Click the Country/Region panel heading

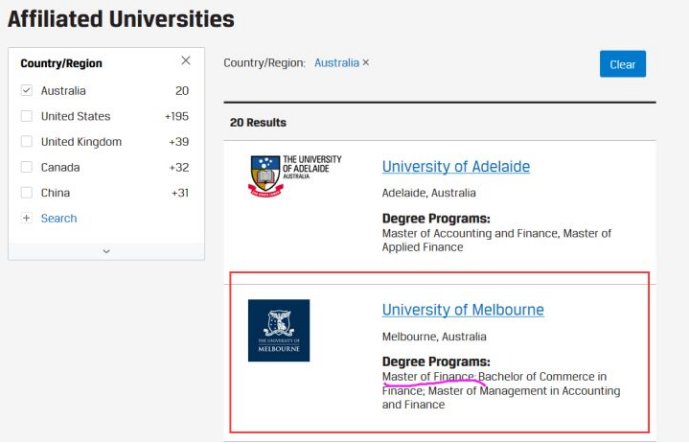point(61,63)
